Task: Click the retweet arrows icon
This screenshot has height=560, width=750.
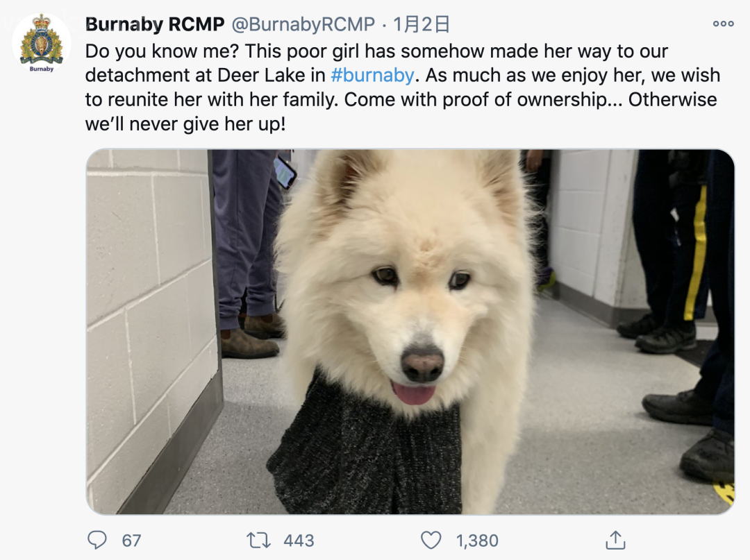Action: (x=259, y=541)
